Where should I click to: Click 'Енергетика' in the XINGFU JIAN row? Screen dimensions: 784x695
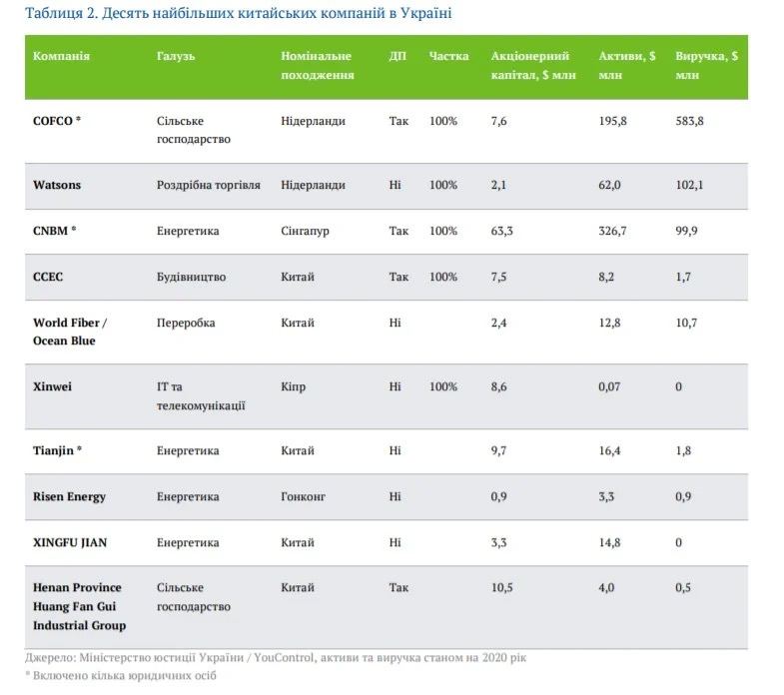(188, 543)
